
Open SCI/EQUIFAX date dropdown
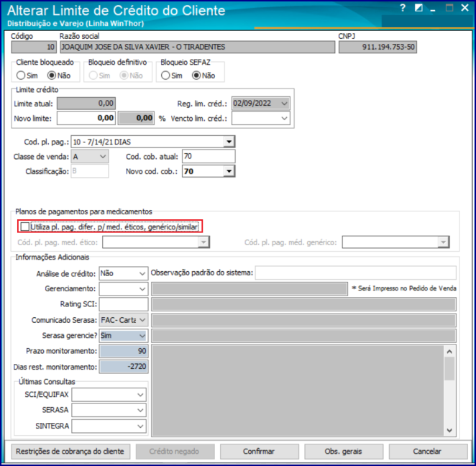[x=140, y=395]
